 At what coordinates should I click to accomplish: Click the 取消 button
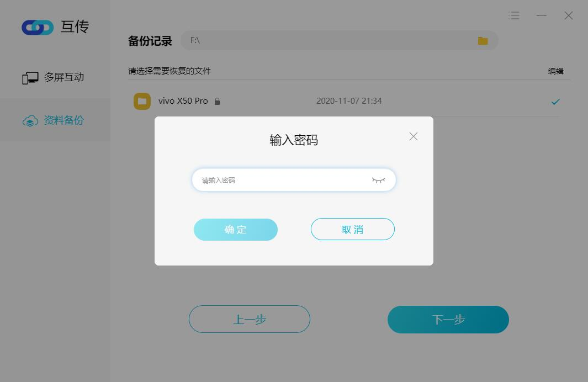coord(352,229)
